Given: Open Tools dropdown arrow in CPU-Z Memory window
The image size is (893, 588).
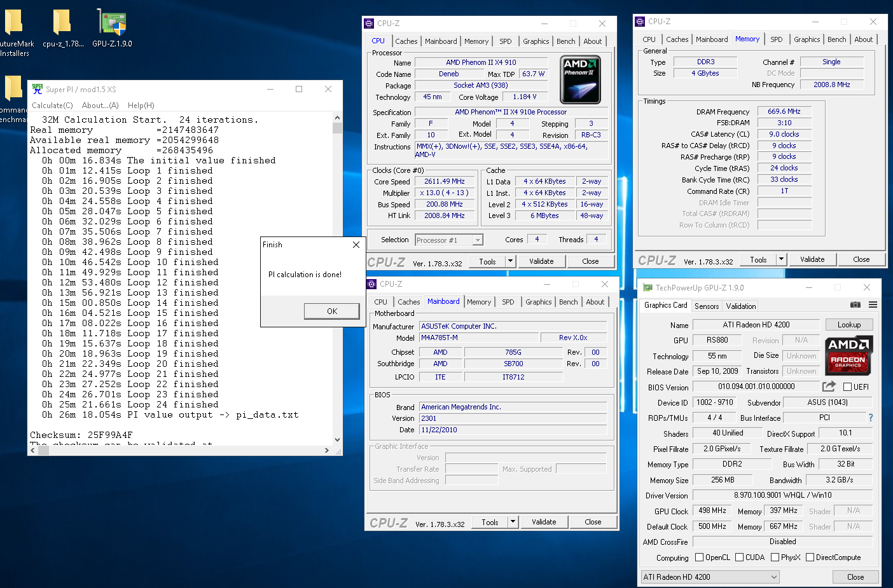Looking at the screenshot, I should tap(781, 259).
